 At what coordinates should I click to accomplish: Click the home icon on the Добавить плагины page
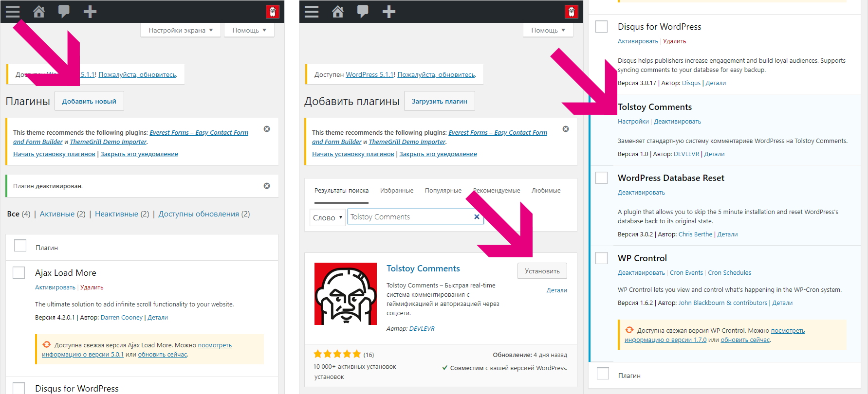(x=338, y=12)
